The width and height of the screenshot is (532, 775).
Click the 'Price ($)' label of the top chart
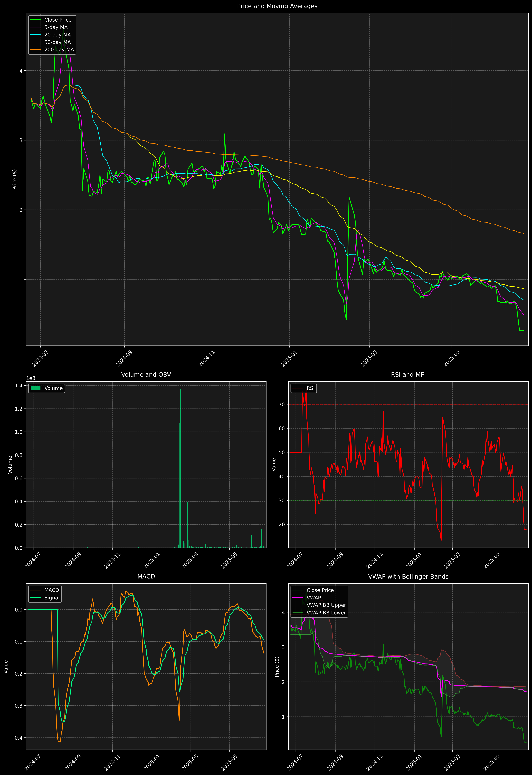click(x=14, y=179)
